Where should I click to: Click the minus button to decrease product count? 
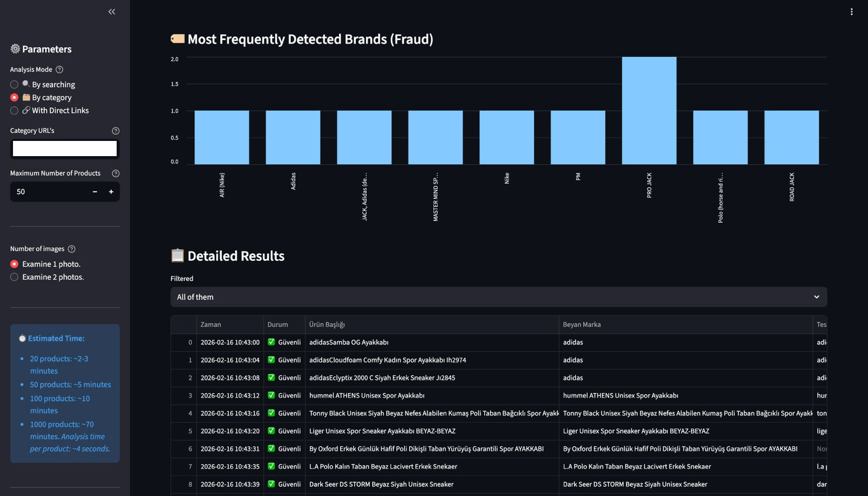point(94,191)
